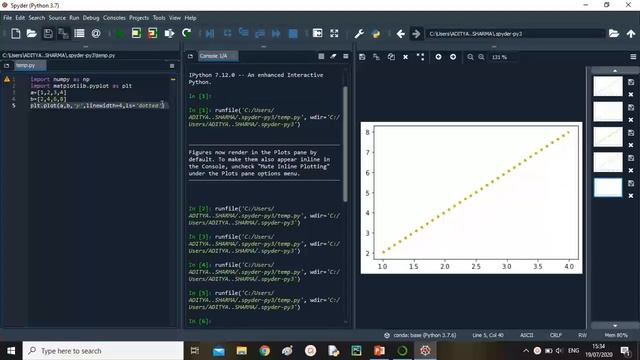Run the current cell icon
The height and width of the screenshot is (360, 640).
pos(136,33)
